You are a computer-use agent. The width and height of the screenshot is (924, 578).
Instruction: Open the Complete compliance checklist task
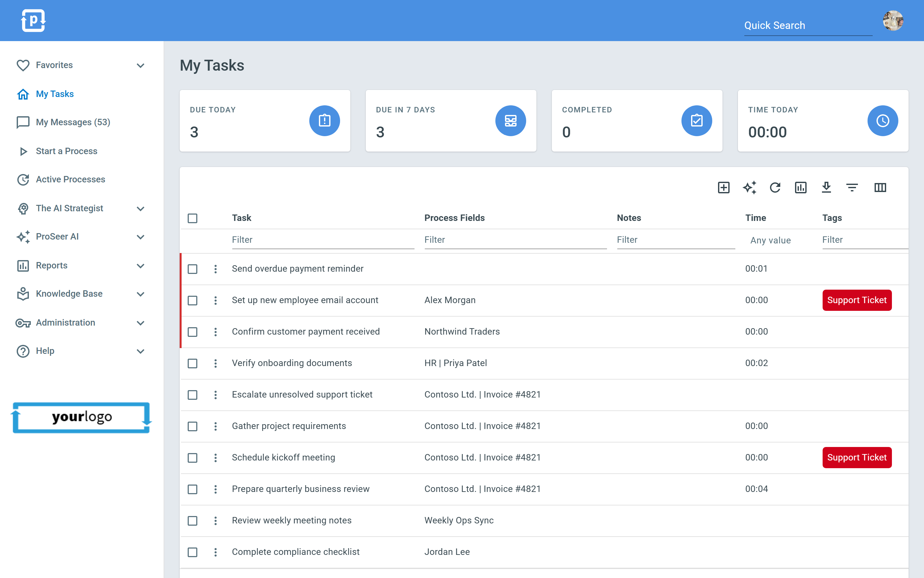point(295,552)
